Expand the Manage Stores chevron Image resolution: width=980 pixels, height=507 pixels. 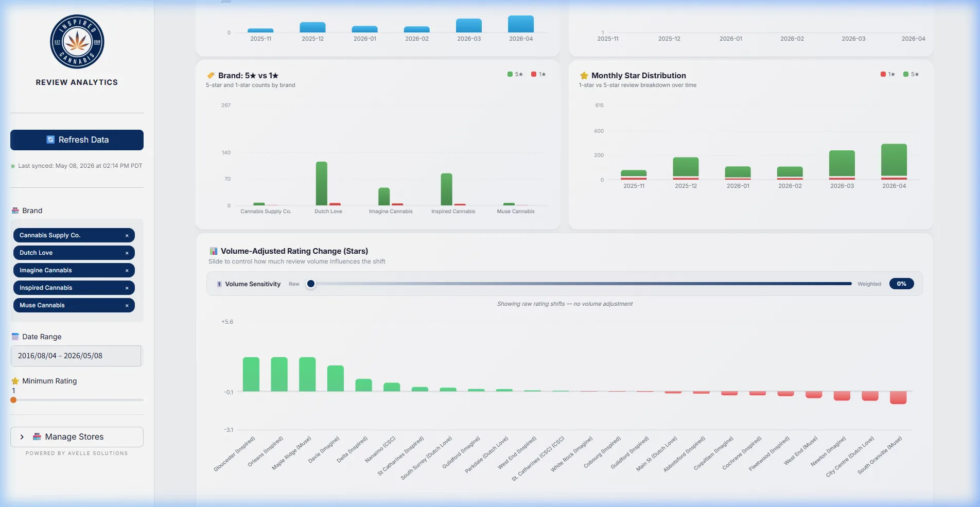tap(22, 437)
